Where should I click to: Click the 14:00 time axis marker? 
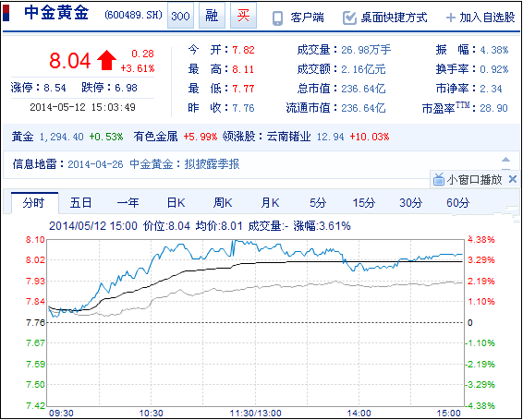click(359, 414)
